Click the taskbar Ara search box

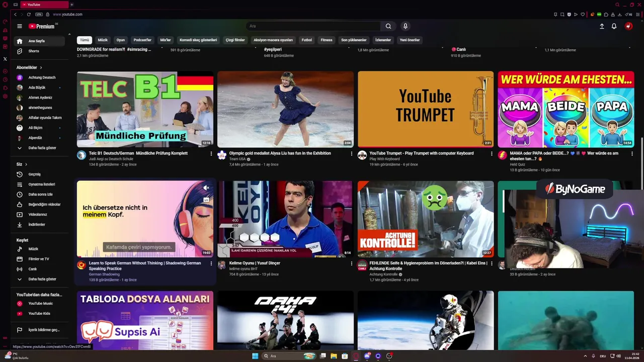pos(289,356)
